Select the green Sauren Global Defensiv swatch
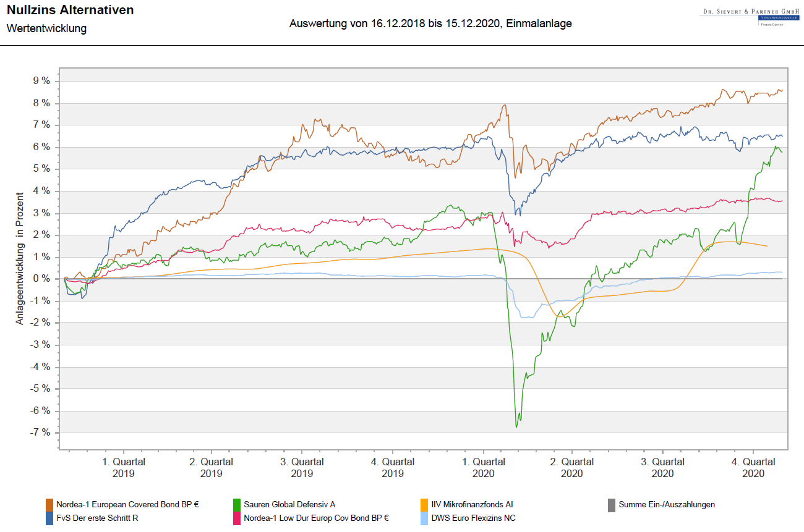 click(x=237, y=504)
